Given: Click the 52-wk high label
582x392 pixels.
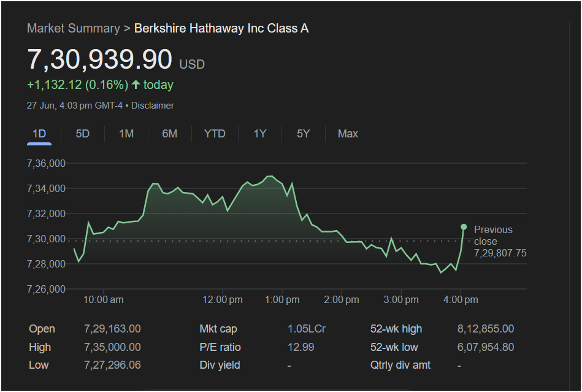Looking at the screenshot, I should point(396,329).
